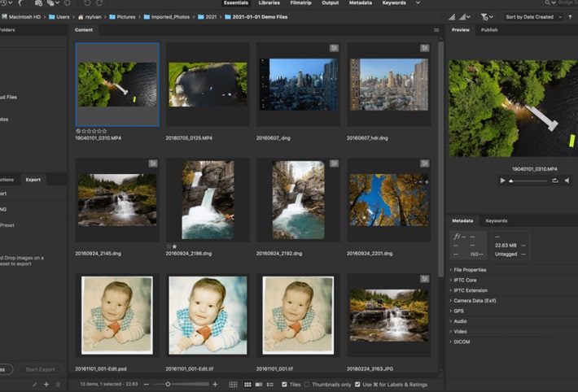Toggle ascending sort order arrow
This screenshot has height=392, width=578.
click(570, 17)
